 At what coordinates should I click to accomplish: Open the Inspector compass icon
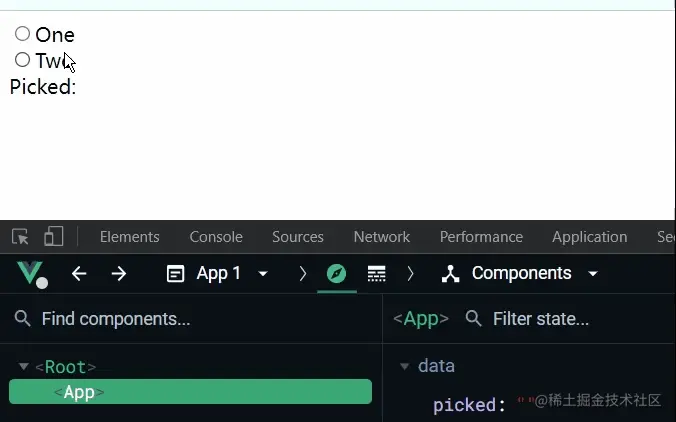[336, 274]
